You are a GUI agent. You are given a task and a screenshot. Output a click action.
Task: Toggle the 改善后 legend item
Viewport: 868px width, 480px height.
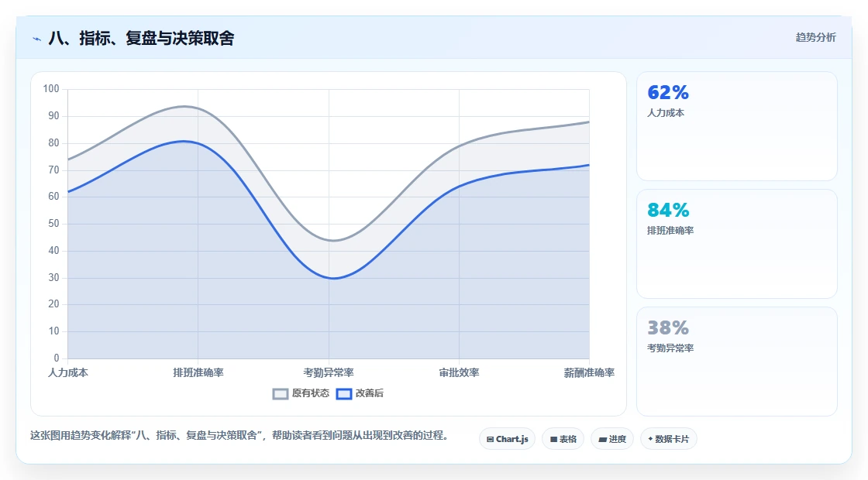point(360,393)
